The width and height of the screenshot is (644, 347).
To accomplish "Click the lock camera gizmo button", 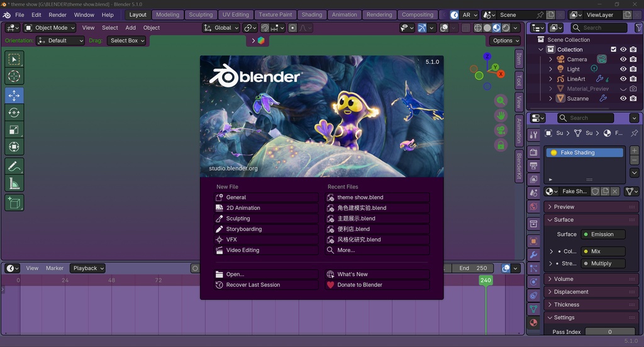I will 501,145.
